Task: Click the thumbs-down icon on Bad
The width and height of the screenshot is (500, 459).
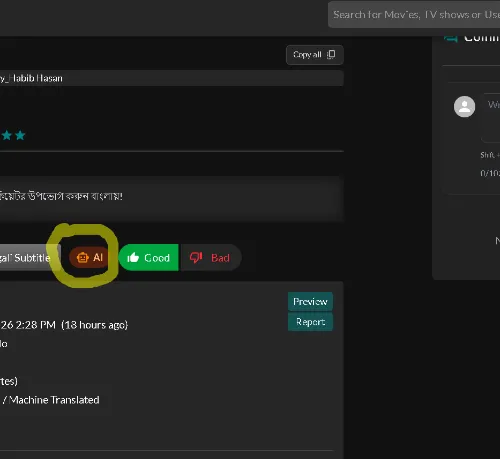Action: coord(196,257)
